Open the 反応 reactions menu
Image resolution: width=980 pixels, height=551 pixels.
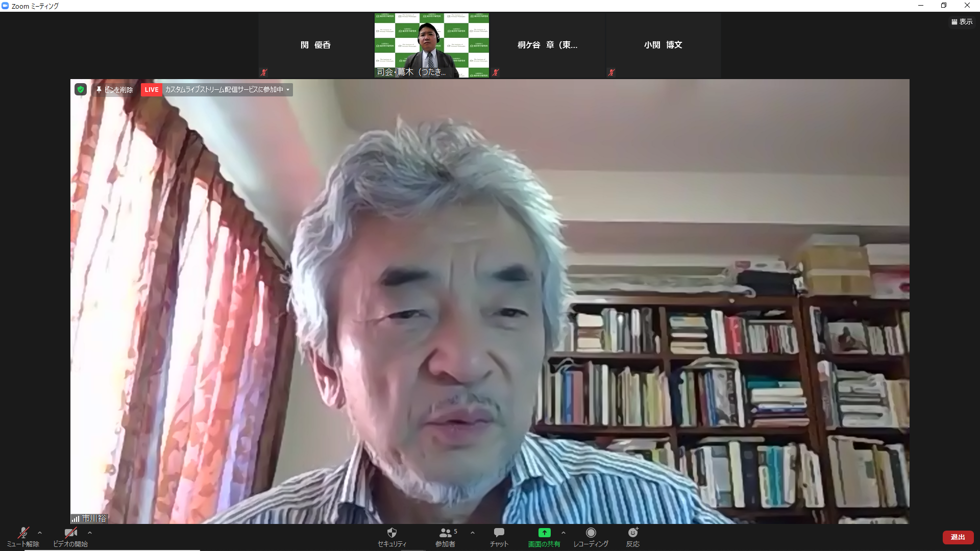pos(633,537)
